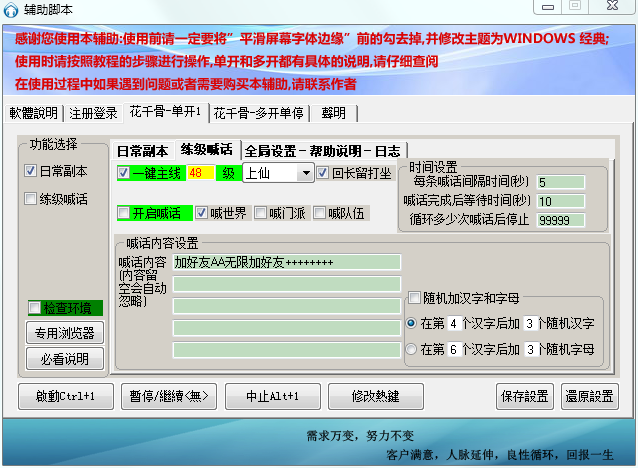Select the 花千骨-单开1 tab
Viewport: 638px width, 468px height.
[x=166, y=111]
